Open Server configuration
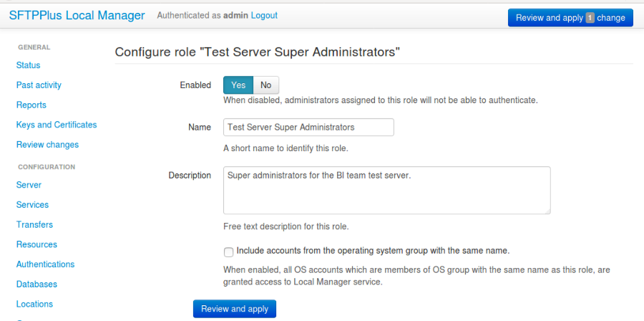 click(x=29, y=185)
